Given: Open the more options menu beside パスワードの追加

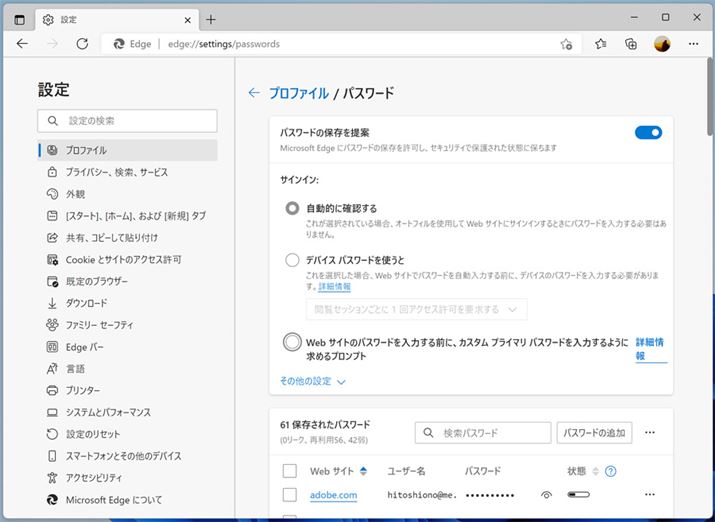Looking at the screenshot, I should coord(650,433).
